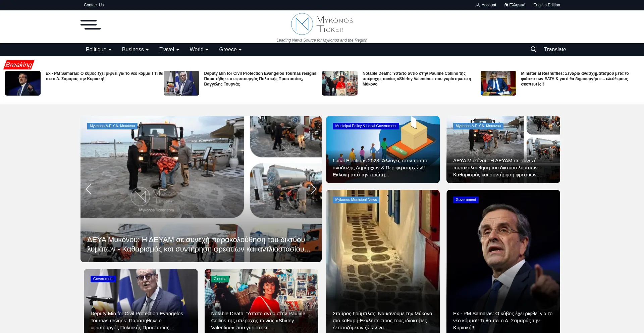Open the Greece menu item
Screen dimensions: 644x333
tap(230, 49)
